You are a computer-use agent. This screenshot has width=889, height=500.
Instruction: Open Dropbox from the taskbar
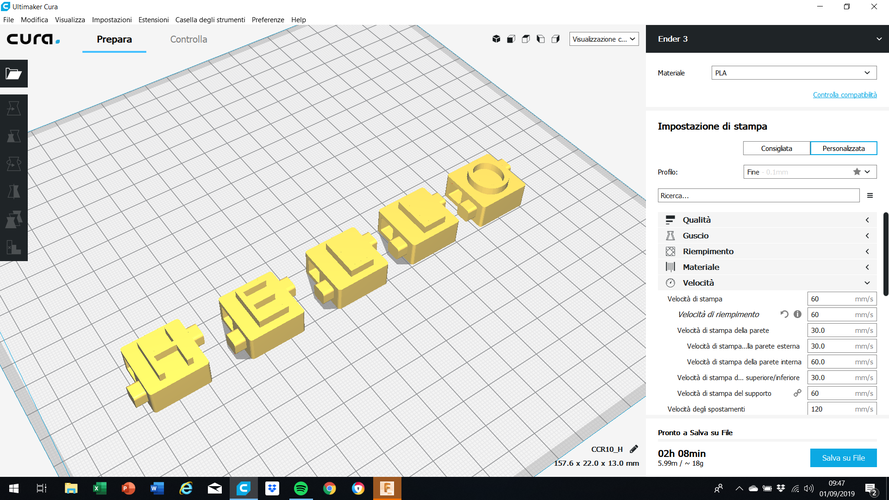coord(272,488)
